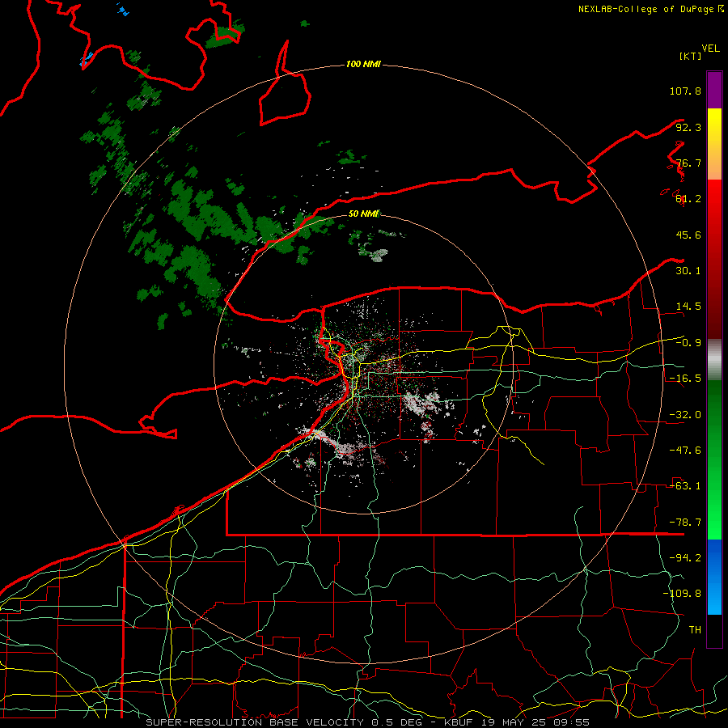Pick the yellow-orange band of the velocity scale
This screenshot has height=728, width=728.
pyautogui.click(x=714, y=144)
